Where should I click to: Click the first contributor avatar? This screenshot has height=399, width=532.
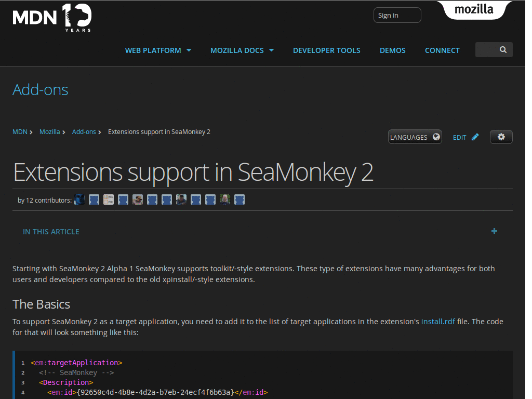79,199
